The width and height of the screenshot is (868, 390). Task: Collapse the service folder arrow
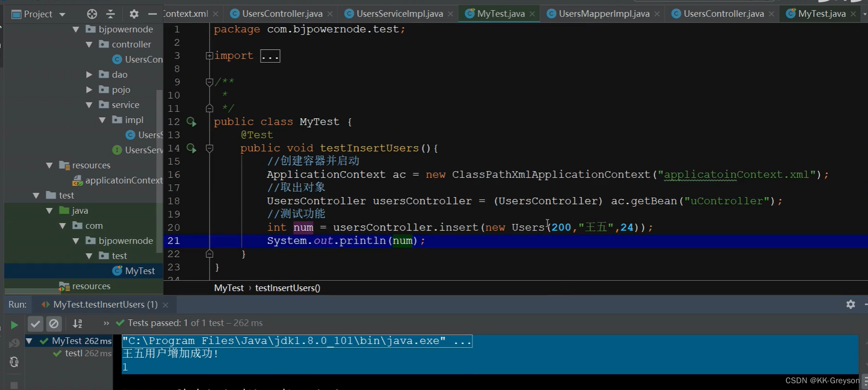tap(89, 105)
